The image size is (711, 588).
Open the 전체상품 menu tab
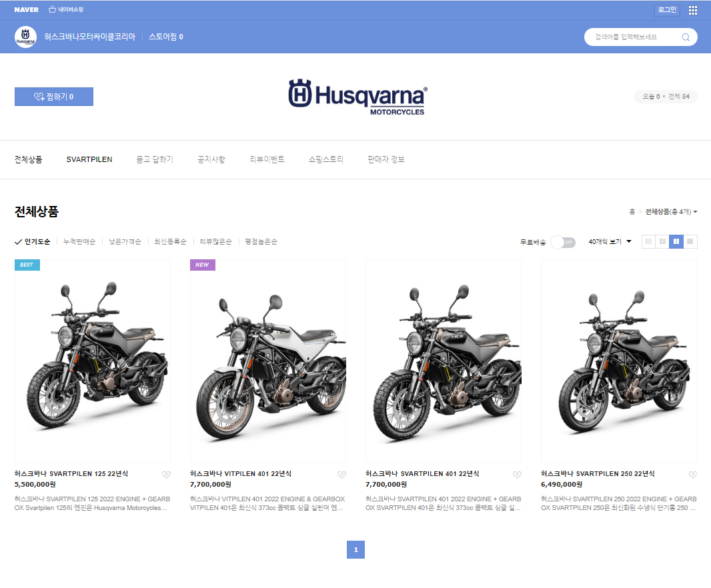click(x=28, y=159)
